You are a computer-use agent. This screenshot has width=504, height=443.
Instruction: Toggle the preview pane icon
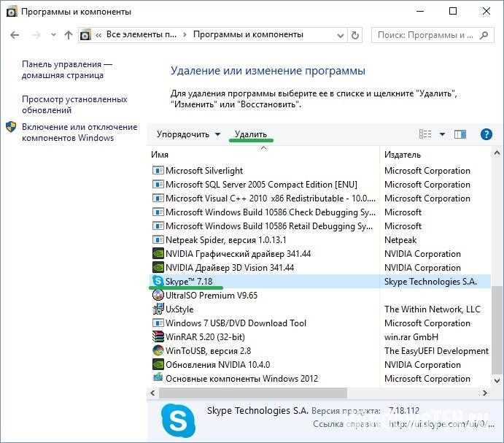(x=460, y=134)
